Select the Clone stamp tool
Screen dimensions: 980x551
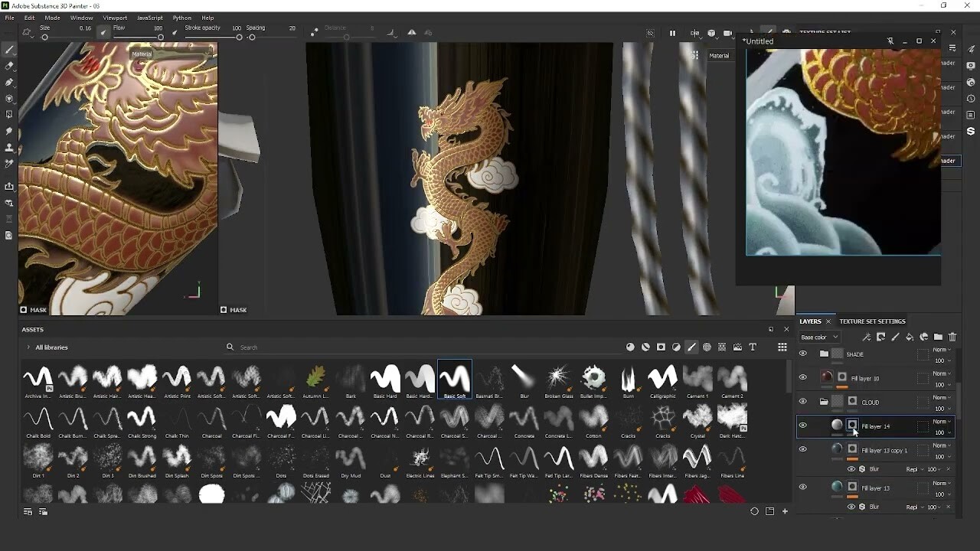tap(9, 147)
